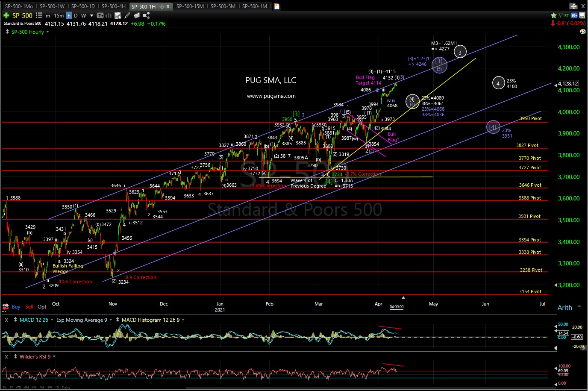Click the green plus add-symbol icon

(x=6, y=15)
